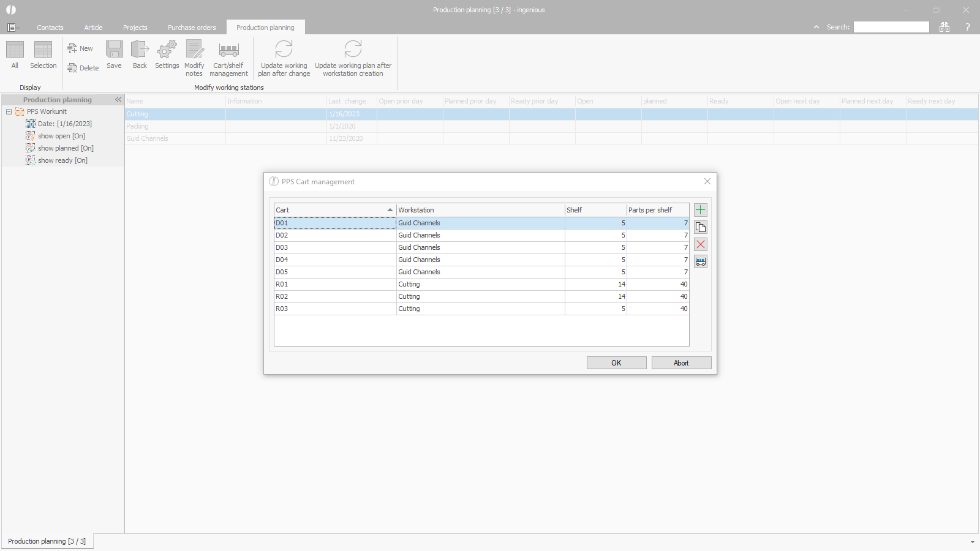Collapse the PPS Workunit tree node

point(9,111)
